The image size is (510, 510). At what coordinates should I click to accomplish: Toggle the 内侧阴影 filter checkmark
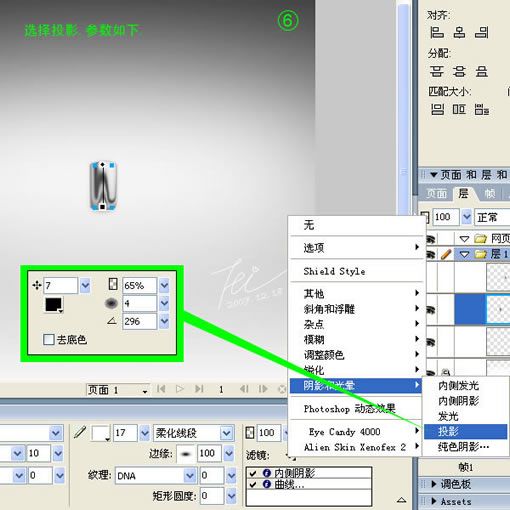tap(253, 473)
